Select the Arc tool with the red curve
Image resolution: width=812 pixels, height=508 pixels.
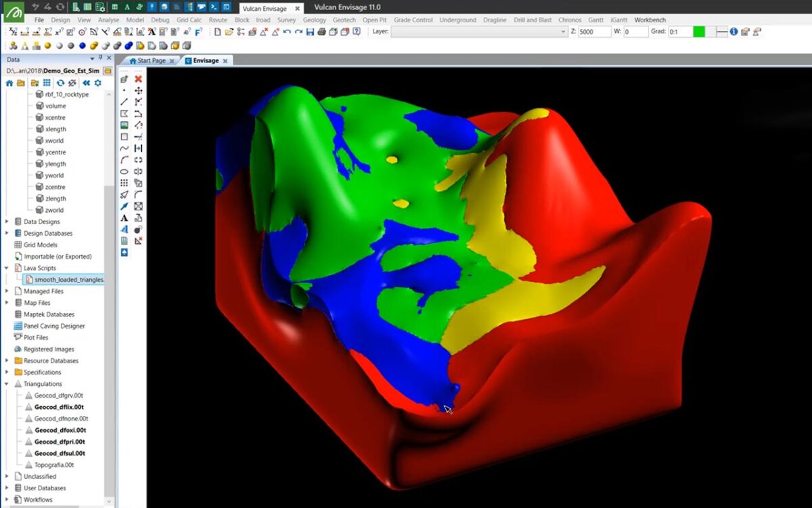pos(124,160)
